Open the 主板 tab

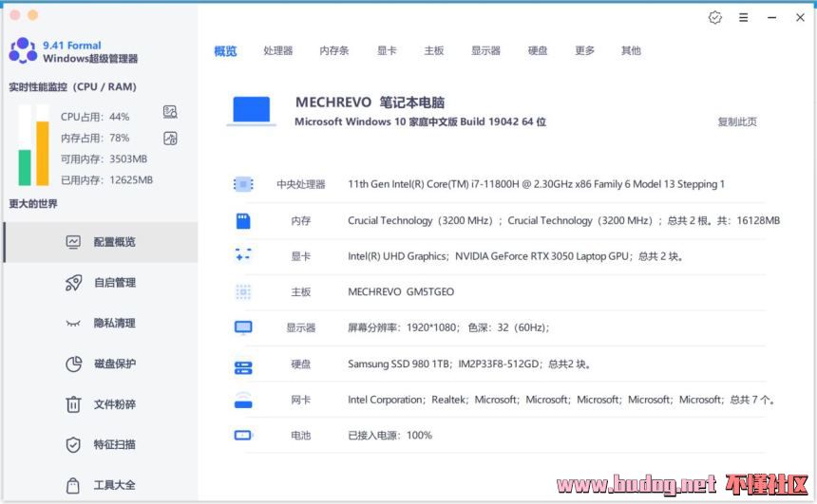click(x=433, y=50)
